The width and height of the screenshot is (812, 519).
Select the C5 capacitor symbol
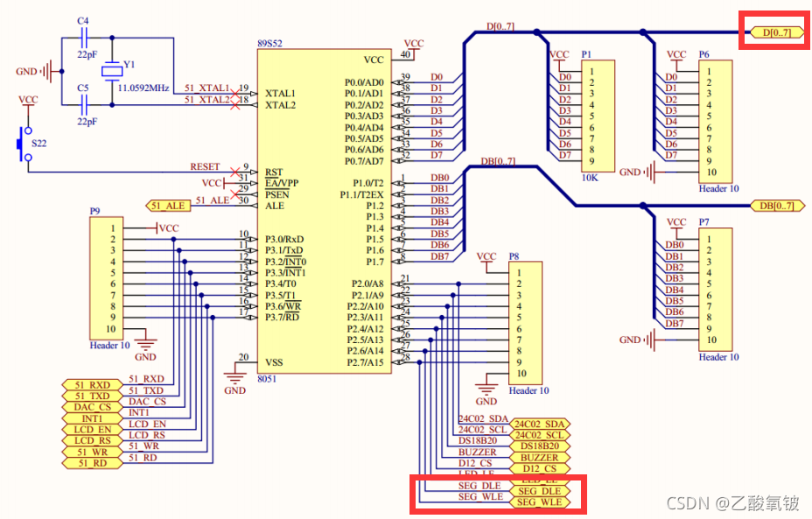point(84,105)
